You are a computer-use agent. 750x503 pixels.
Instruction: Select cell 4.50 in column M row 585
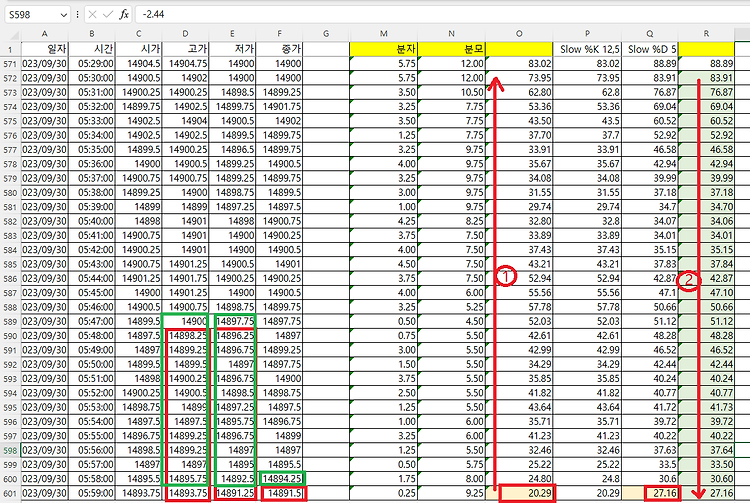click(x=384, y=264)
